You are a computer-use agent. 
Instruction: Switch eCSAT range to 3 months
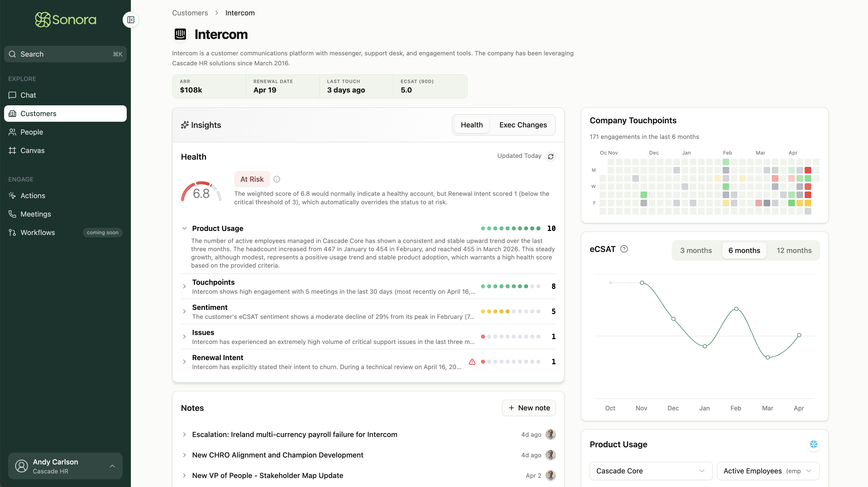(x=696, y=250)
